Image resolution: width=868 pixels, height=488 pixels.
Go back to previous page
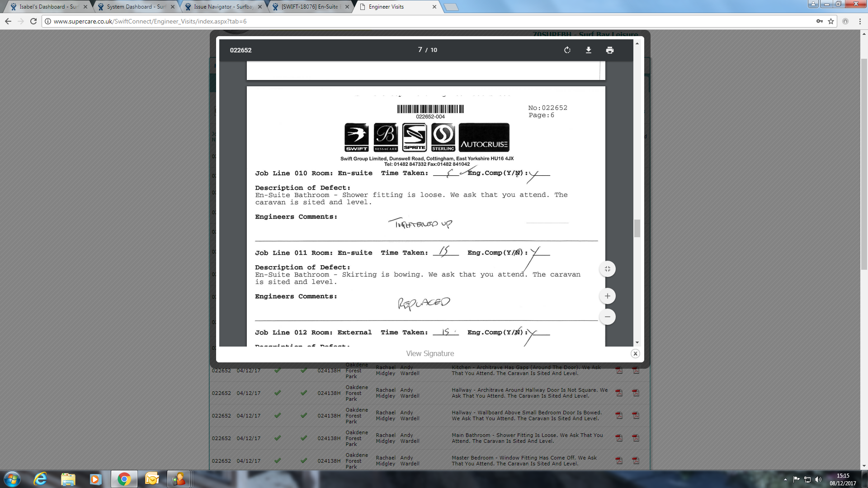[8, 21]
